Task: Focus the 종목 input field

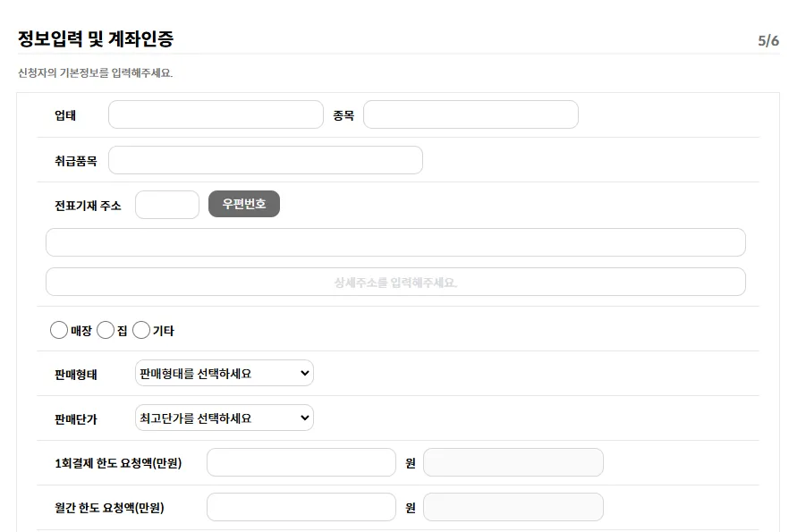Action: click(x=471, y=114)
